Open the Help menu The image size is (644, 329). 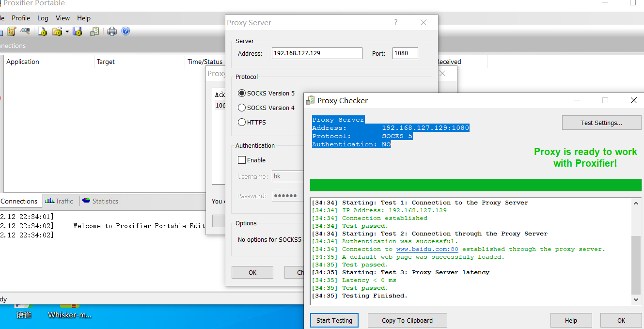[84, 18]
